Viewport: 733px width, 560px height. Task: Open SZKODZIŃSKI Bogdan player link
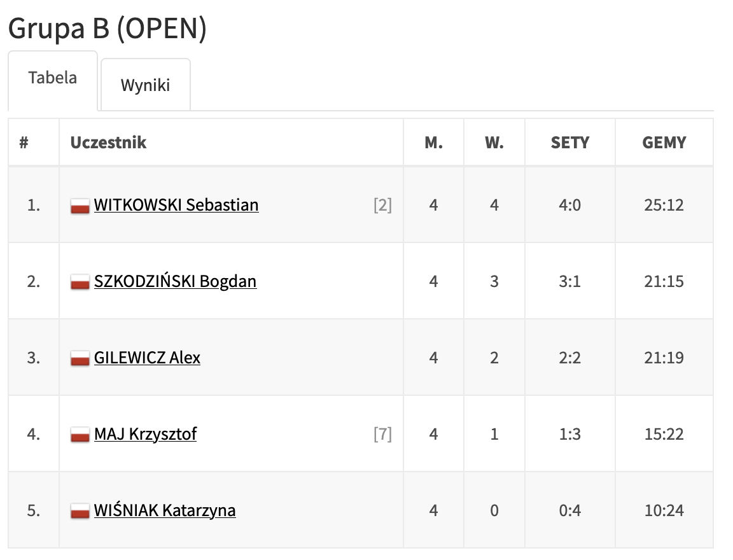[176, 281]
